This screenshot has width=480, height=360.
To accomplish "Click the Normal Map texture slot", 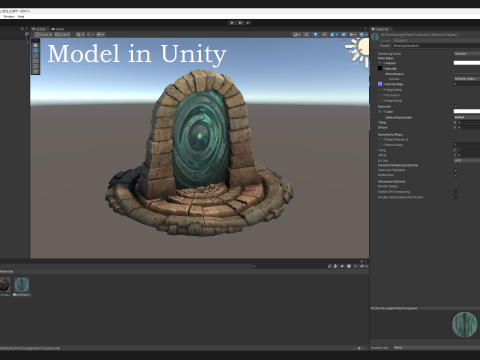I will tap(380, 84).
